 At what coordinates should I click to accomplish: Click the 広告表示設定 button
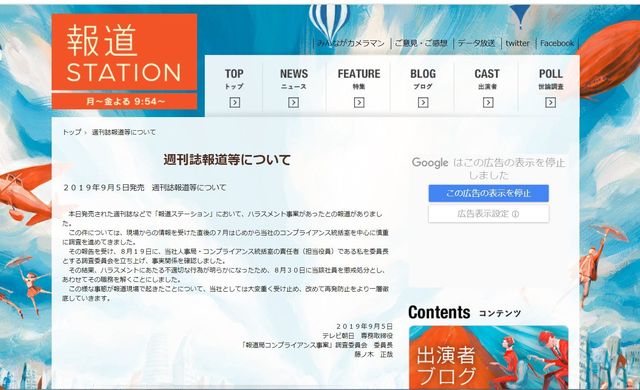pos(489,214)
